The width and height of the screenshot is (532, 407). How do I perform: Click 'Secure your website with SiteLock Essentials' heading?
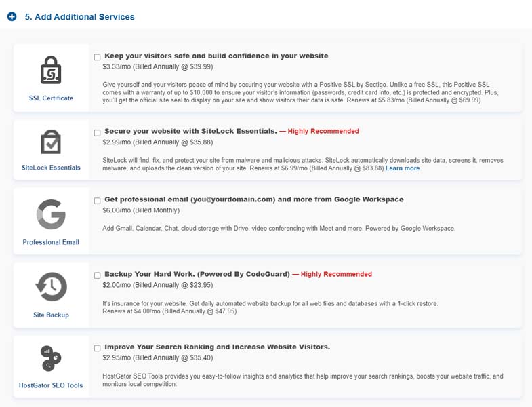point(190,131)
